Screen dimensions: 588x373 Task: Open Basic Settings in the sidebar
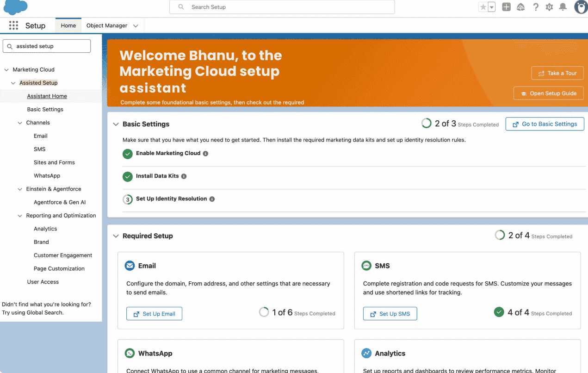click(x=45, y=110)
